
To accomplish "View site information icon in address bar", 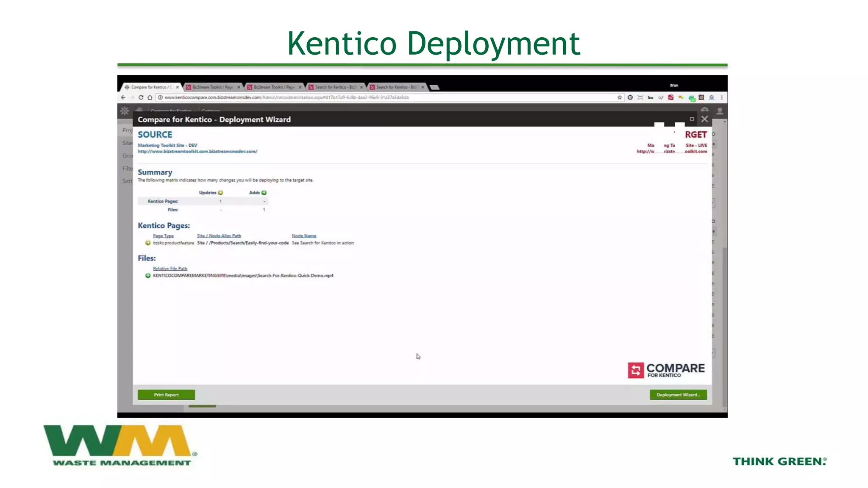I will tap(160, 97).
